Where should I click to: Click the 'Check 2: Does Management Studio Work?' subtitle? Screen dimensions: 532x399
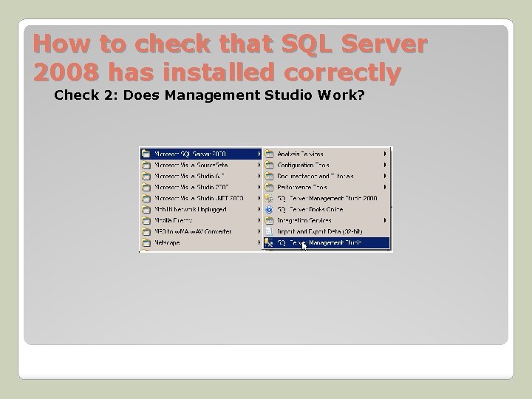point(209,95)
